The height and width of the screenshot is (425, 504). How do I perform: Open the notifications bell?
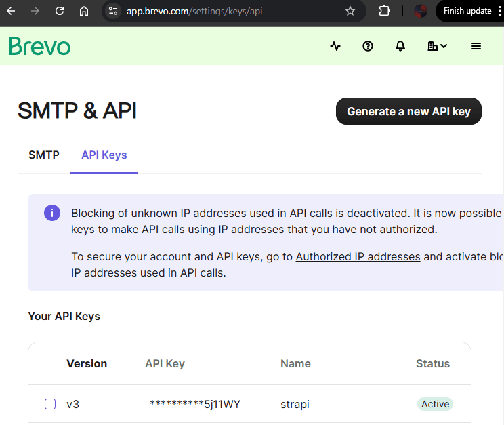(x=400, y=46)
